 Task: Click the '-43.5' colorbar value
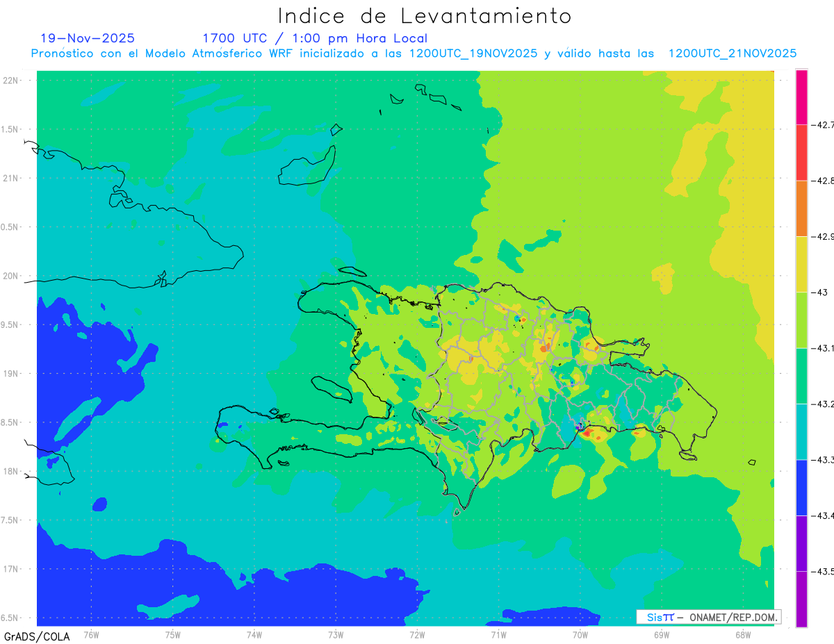tap(823, 571)
